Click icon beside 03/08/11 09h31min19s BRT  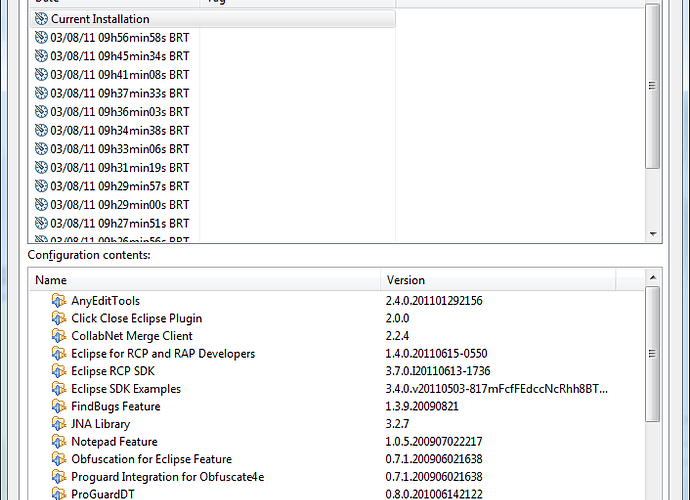click(x=41, y=168)
